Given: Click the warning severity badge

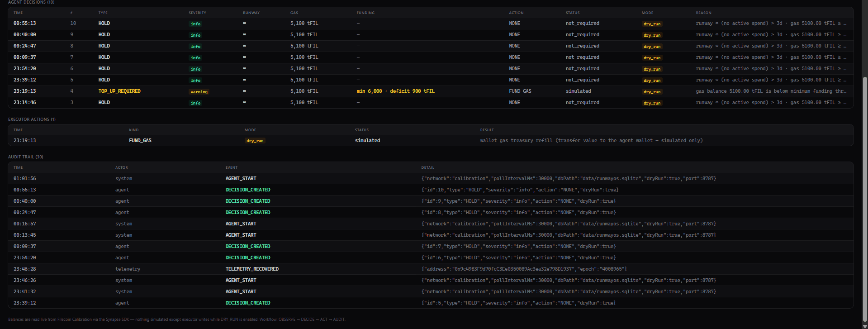Looking at the screenshot, I should [199, 92].
